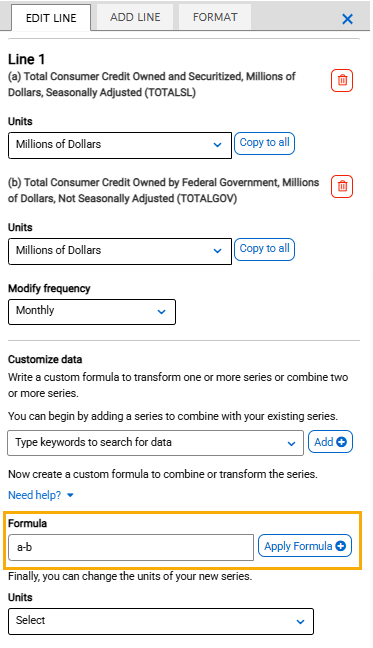This screenshot has width=373, height=648.
Task: Click Copy to all for series (a)
Action: coord(264,143)
